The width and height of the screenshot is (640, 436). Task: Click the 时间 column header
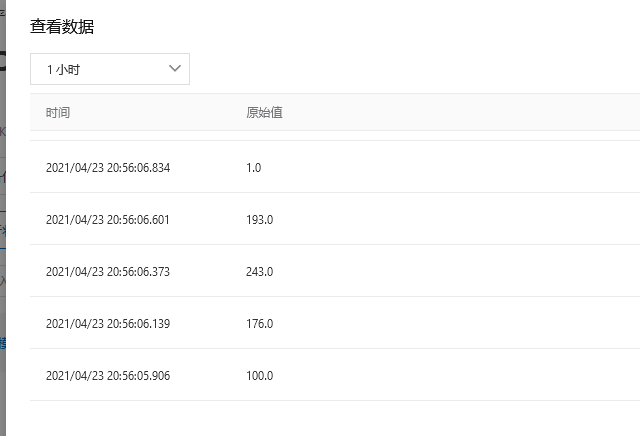[58, 113]
